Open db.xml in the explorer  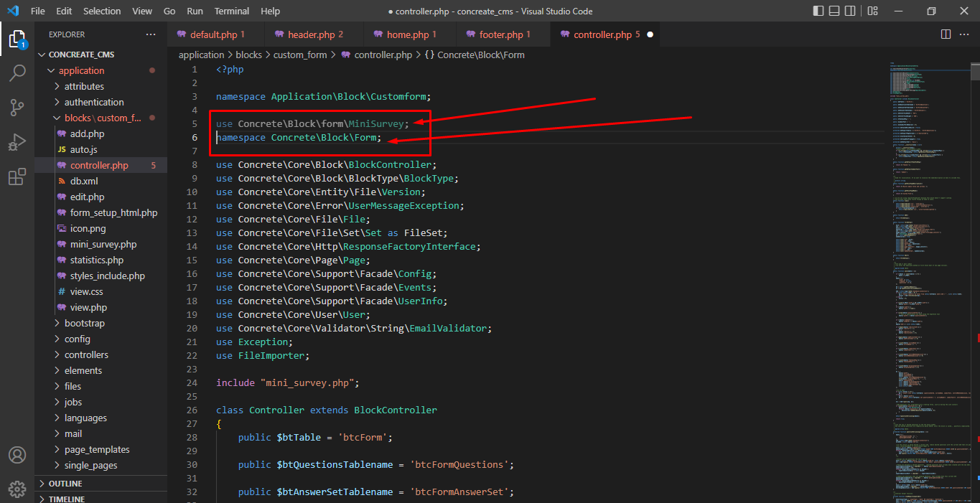pyautogui.click(x=101, y=181)
